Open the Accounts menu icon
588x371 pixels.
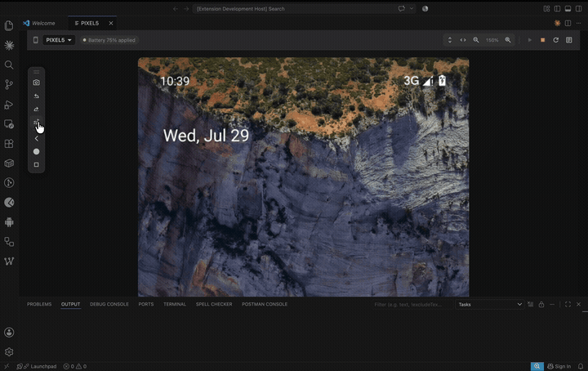point(9,333)
